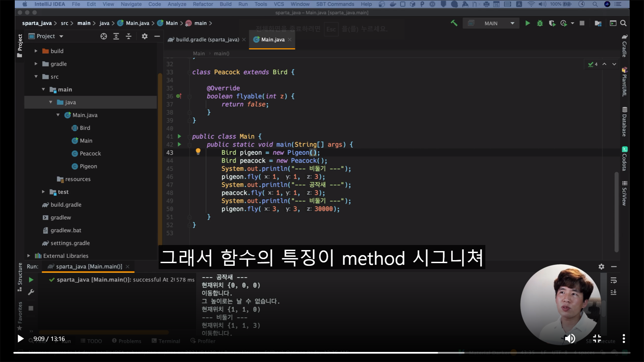Seek on the video progress bar

click(x=322, y=353)
